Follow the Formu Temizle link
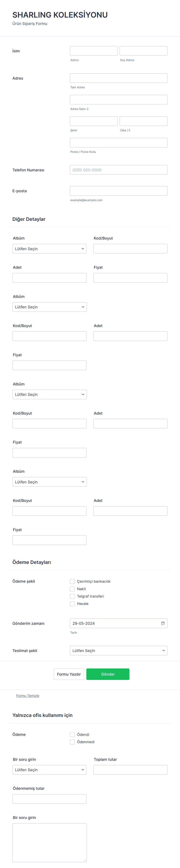180x868 pixels. 28,695
